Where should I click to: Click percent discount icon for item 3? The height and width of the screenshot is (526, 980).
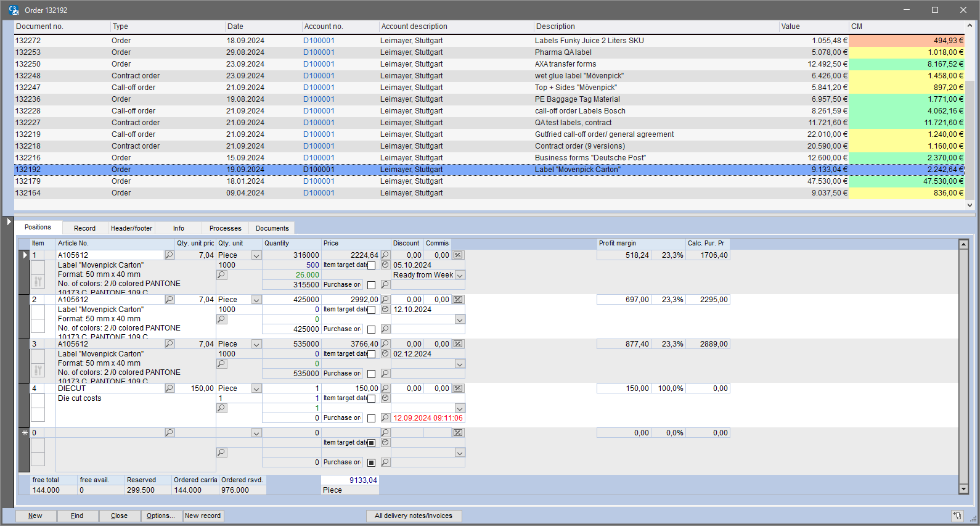(458, 344)
